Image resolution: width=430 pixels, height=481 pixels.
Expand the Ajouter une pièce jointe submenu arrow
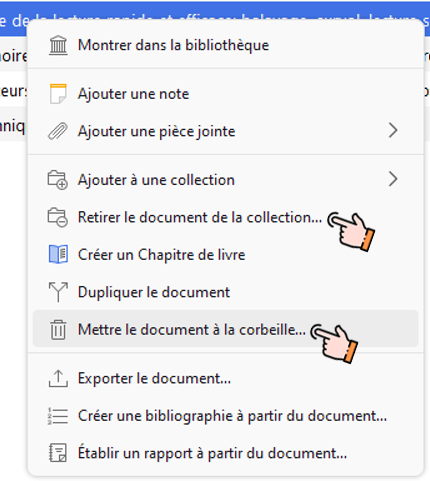(393, 130)
